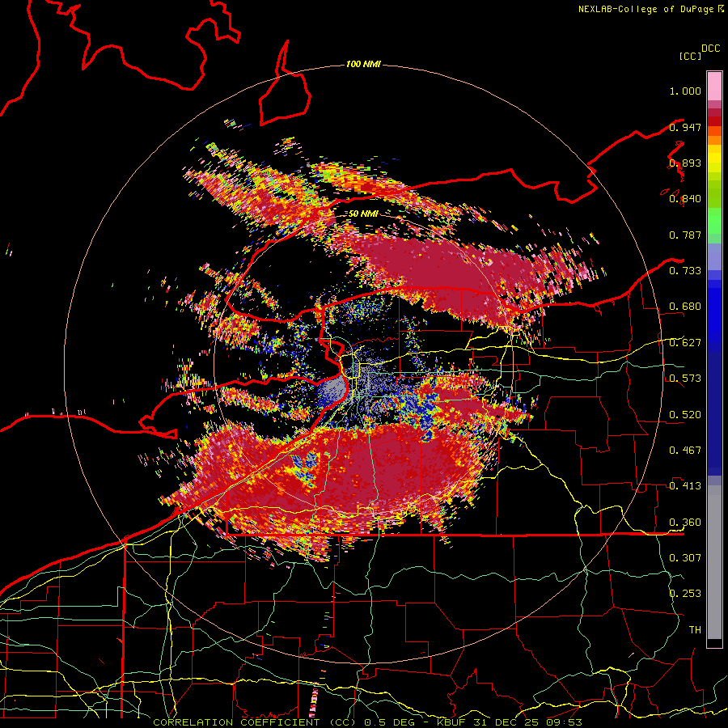Pick the light pink color bar segment

714,87
